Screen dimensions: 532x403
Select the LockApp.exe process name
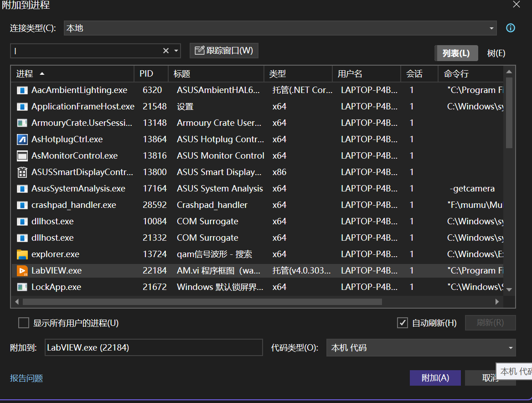[x=57, y=287]
